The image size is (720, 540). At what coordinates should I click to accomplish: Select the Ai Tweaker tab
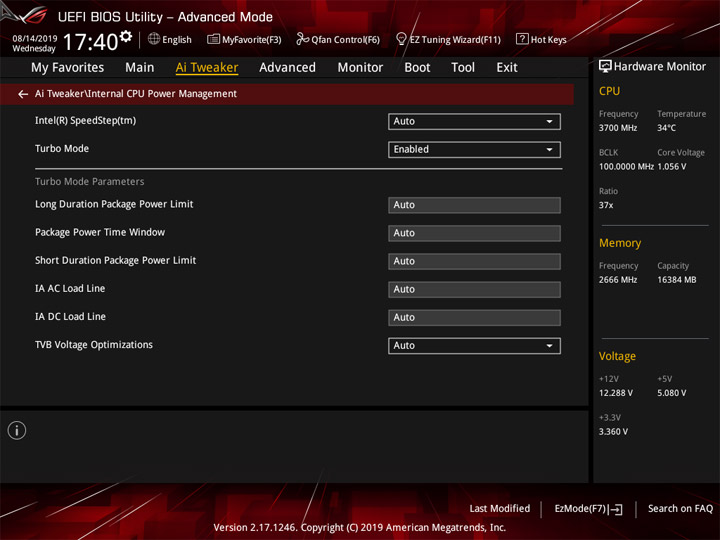207,68
